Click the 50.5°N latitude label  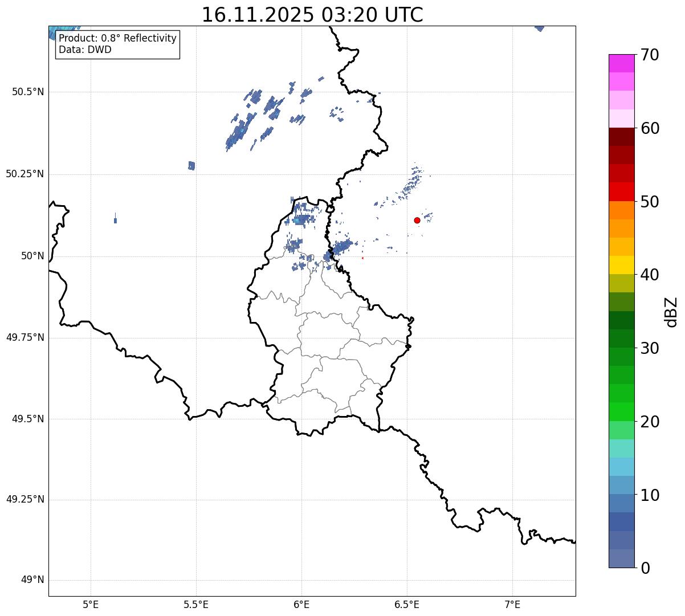tap(28, 92)
